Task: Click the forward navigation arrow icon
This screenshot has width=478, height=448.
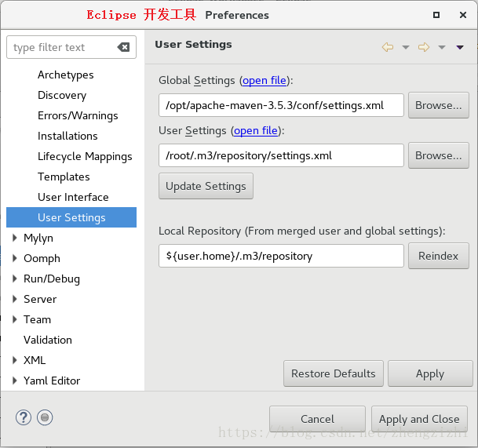Action: tap(424, 47)
